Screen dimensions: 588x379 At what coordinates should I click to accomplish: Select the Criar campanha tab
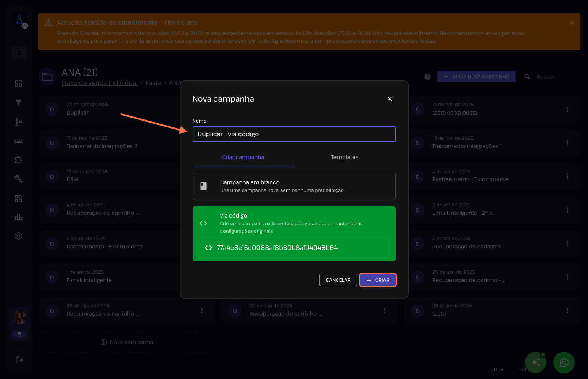(243, 157)
